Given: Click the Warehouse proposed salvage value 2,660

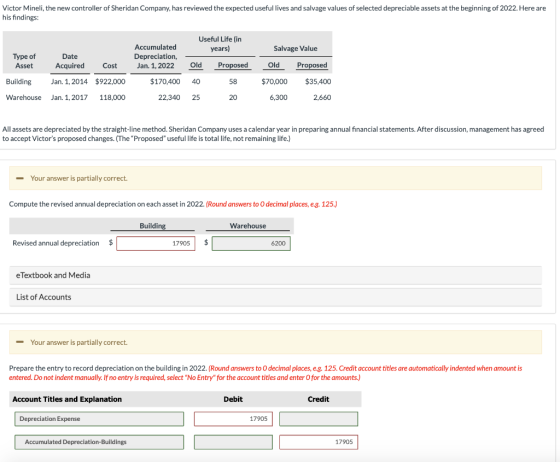Looking at the screenshot, I should tap(322, 97).
